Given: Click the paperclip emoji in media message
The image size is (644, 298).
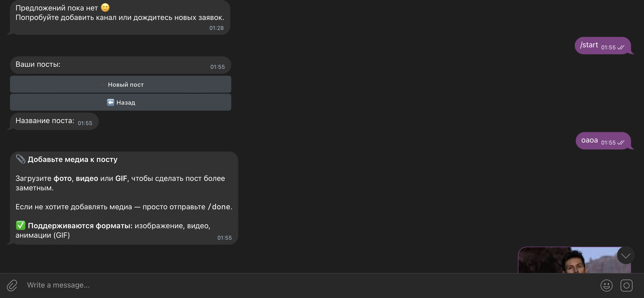Looking at the screenshot, I should 20,159.
